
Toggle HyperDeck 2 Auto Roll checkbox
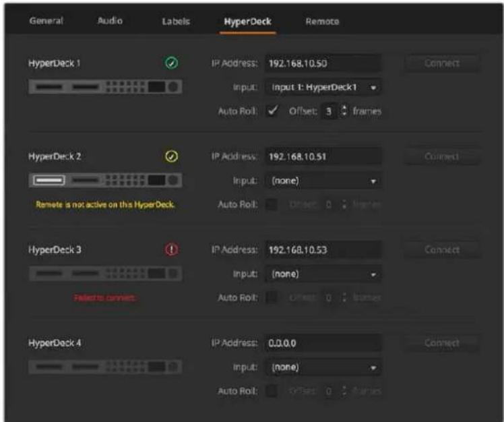click(x=272, y=204)
